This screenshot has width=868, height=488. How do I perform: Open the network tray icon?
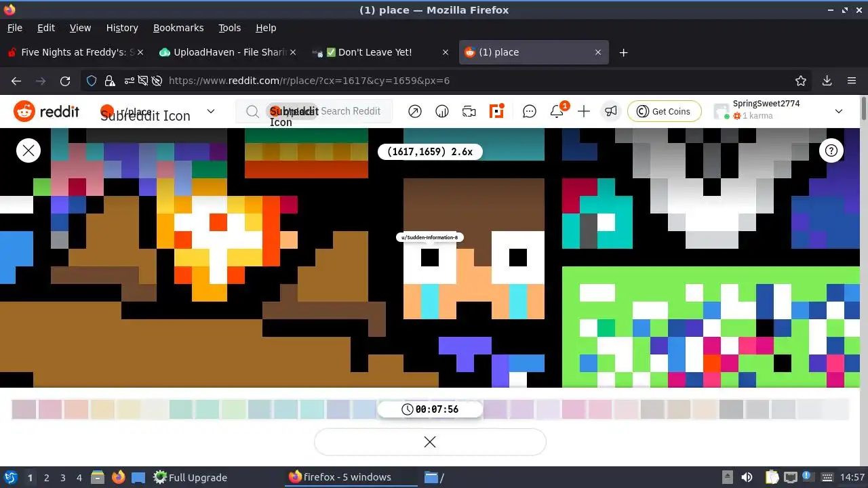(x=791, y=477)
